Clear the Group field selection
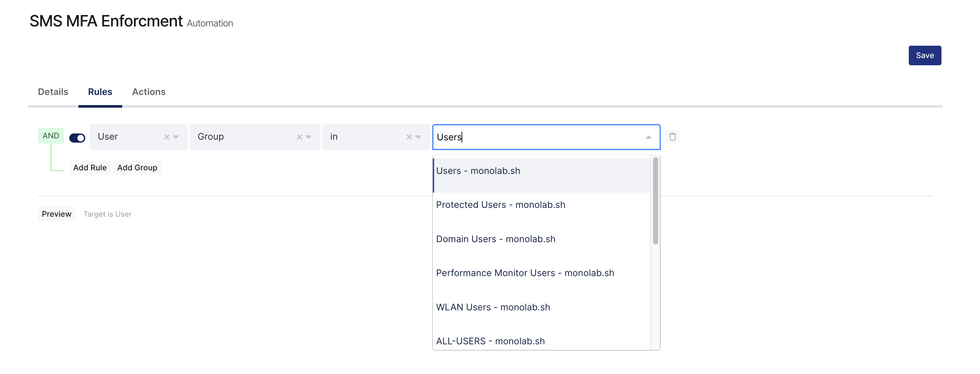This screenshot has height=374, width=980. coord(300,137)
